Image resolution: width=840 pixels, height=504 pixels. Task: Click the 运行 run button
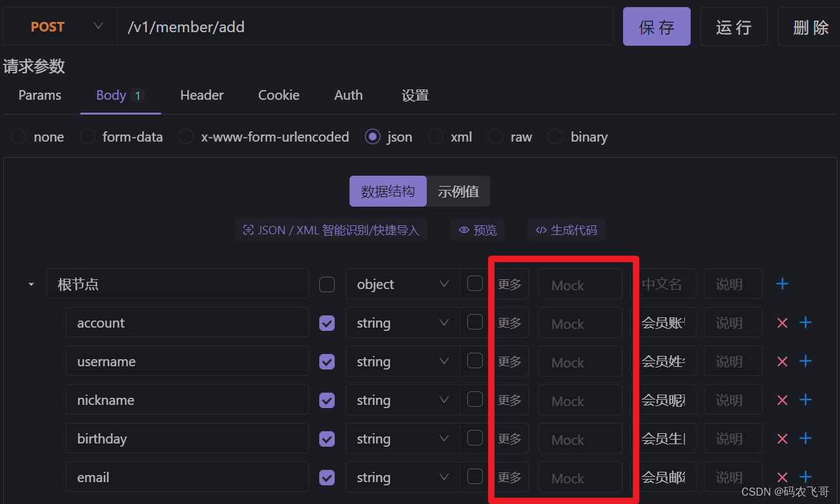[x=734, y=26]
